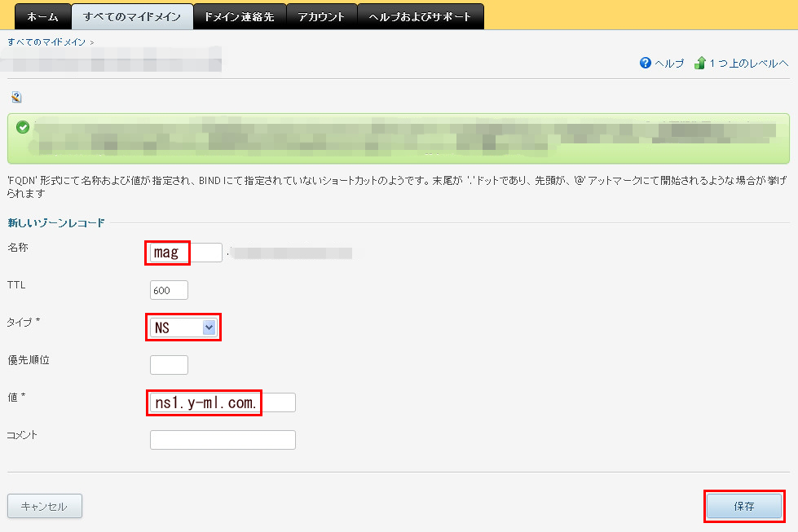798x532 pixels.
Task: Click the TTL field showing 600
Action: (169, 290)
